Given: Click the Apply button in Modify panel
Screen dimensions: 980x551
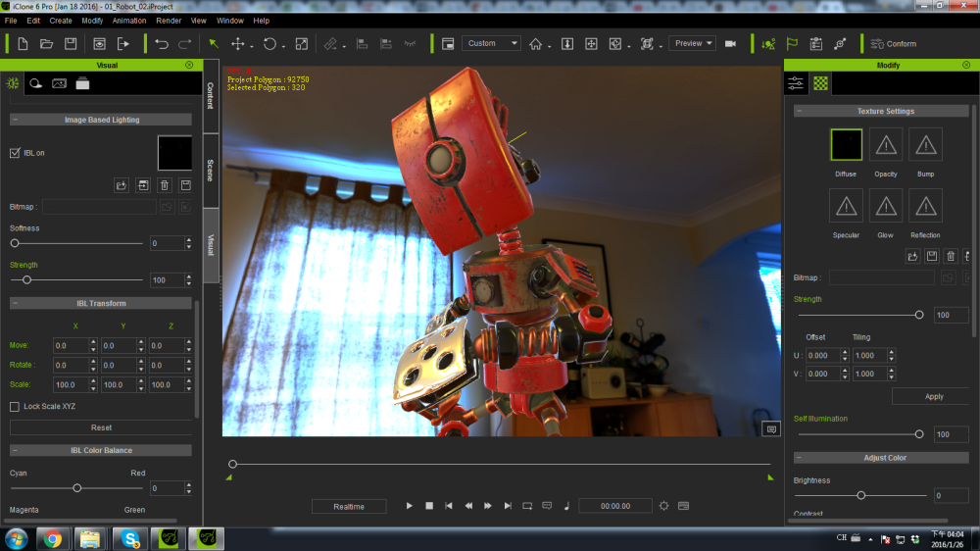Looking at the screenshot, I should 933,396.
